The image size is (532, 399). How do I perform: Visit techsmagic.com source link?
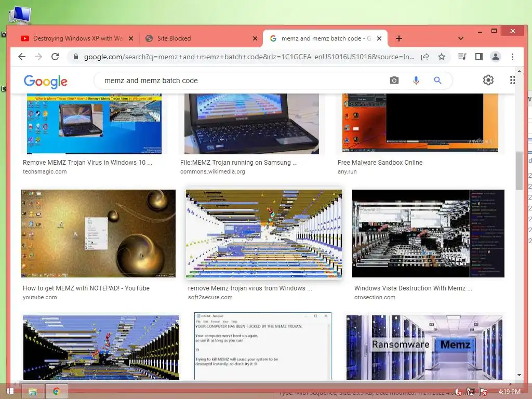(45, 171)
